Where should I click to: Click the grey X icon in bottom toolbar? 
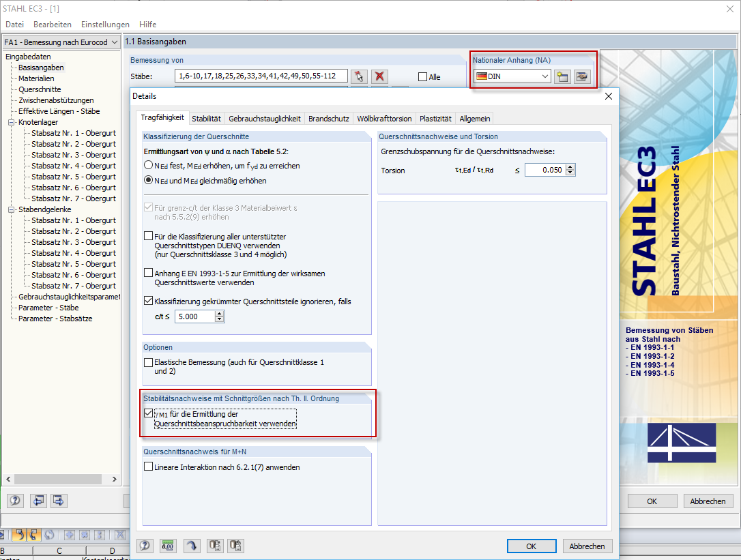[120, 535]
